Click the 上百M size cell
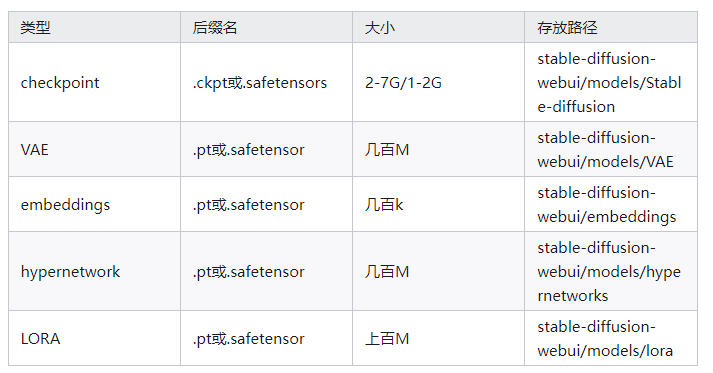 pos(438,338)
